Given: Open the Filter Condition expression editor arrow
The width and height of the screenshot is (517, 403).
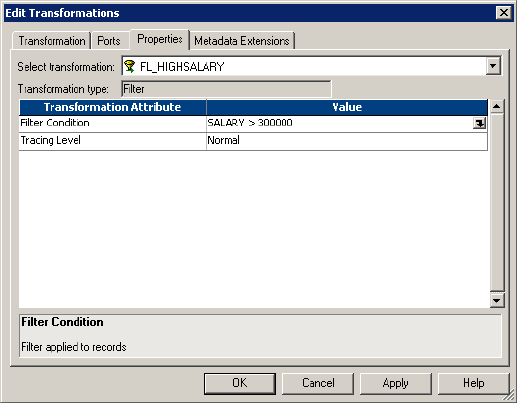Looking at the screenshot, I should [479, 123].
